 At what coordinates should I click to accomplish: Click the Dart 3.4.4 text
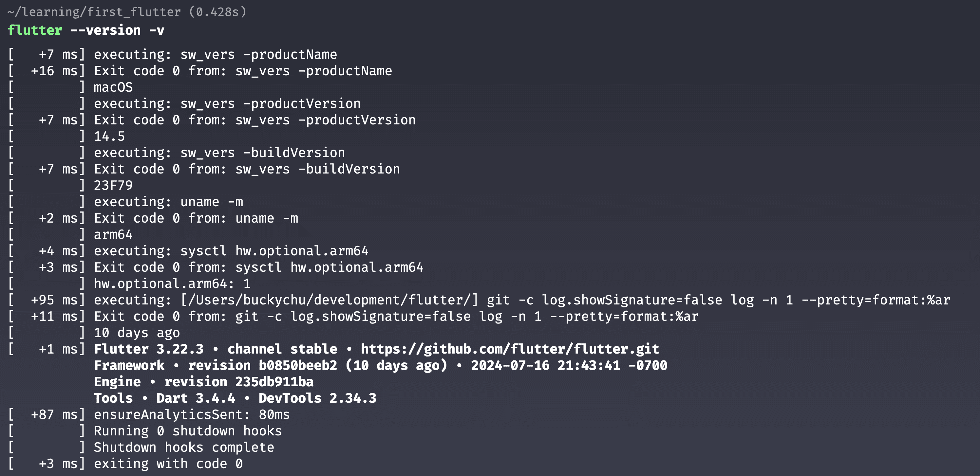(196, 398)
